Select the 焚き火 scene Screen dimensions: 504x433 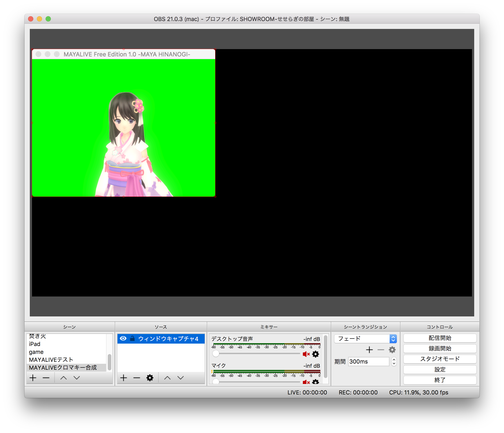pos(66,336)
